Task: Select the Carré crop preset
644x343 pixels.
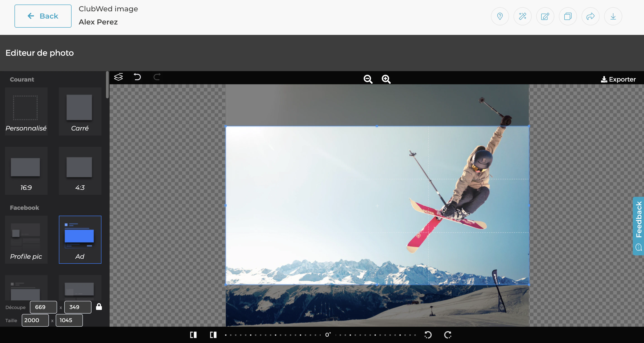Action: (80, 111)
